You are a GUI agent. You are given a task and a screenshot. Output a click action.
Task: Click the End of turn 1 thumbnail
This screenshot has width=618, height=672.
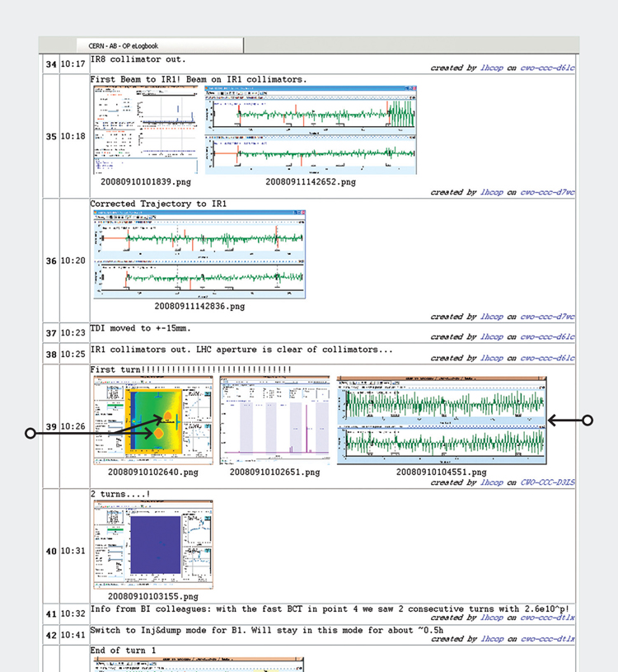tap(199, 664)
